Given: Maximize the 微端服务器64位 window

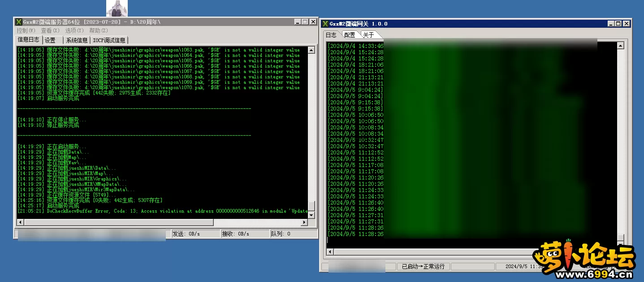Looking at the screenshot, I should pos(305,22).
